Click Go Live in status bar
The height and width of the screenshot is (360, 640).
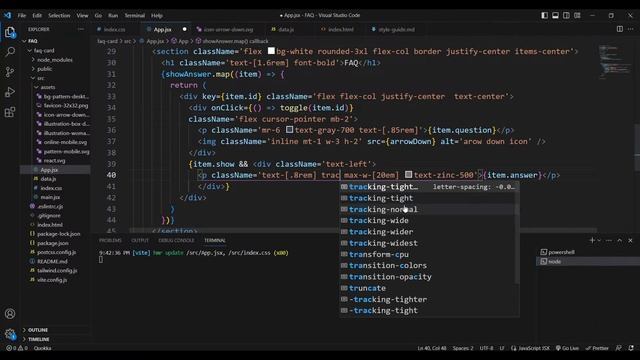(567, 348)
